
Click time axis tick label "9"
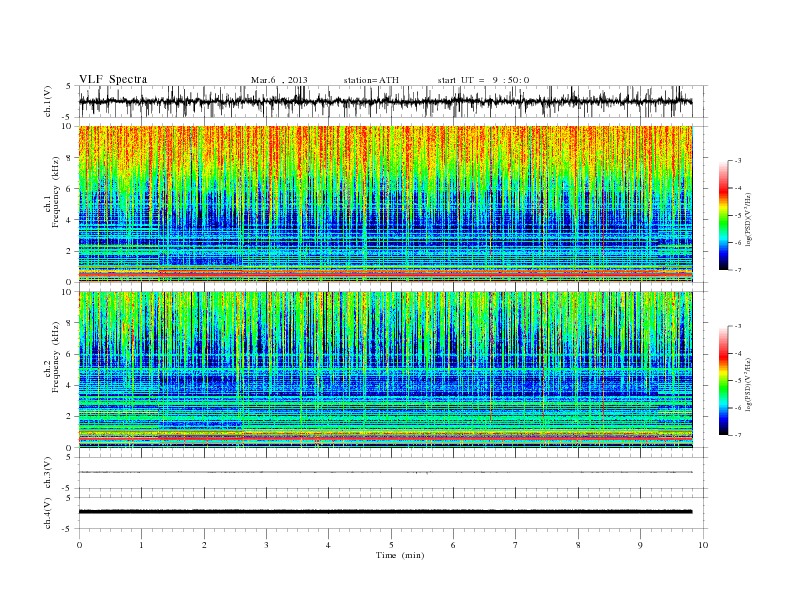[x=640, y=545]
